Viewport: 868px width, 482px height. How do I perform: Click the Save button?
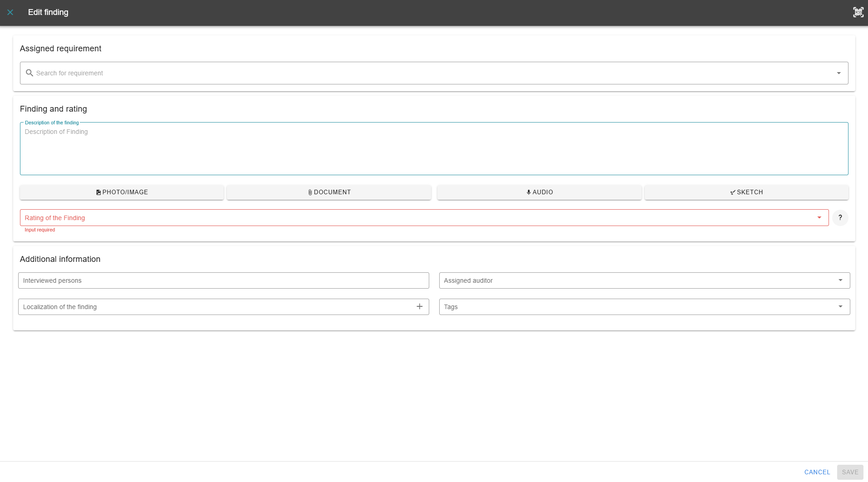pyautogui.click(x=849, y=472)
